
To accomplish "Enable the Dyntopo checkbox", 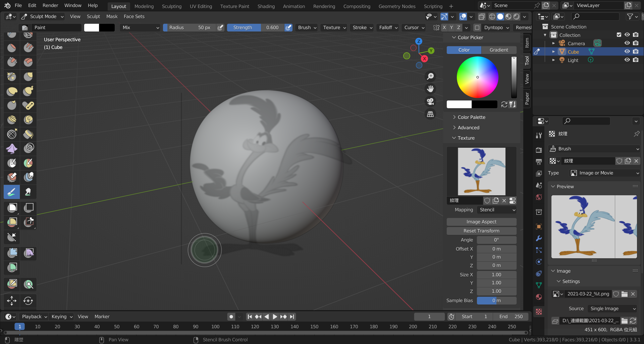I will tap(477, 27).
